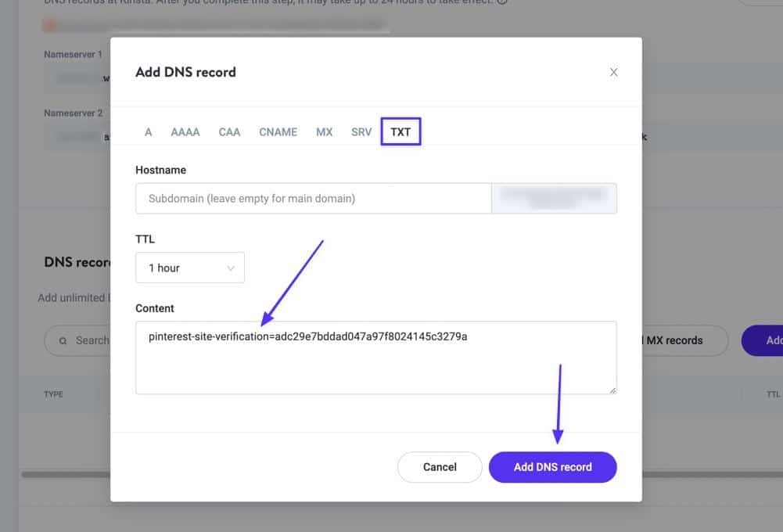Open the TTL dropdown

pos(190,268)
